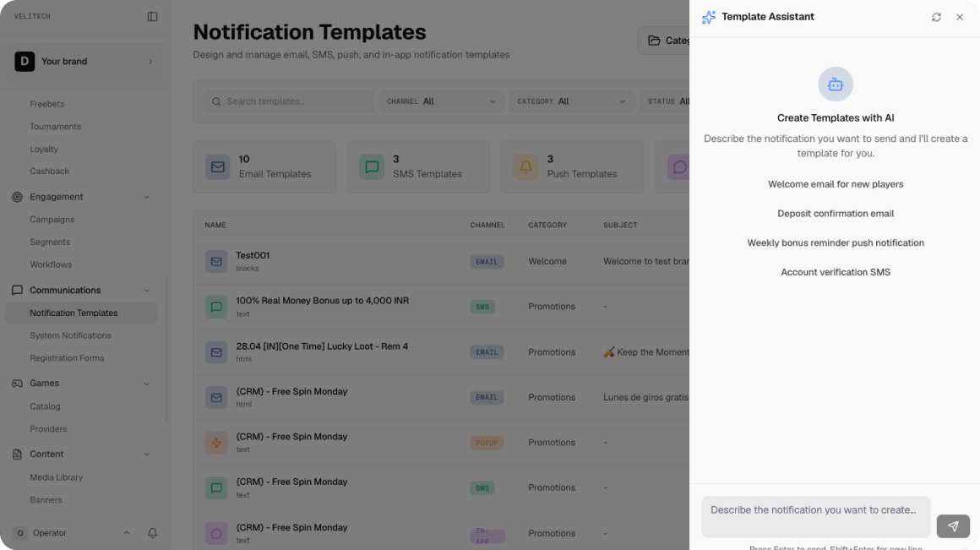Click the Test001 row envelope icon

216,261
